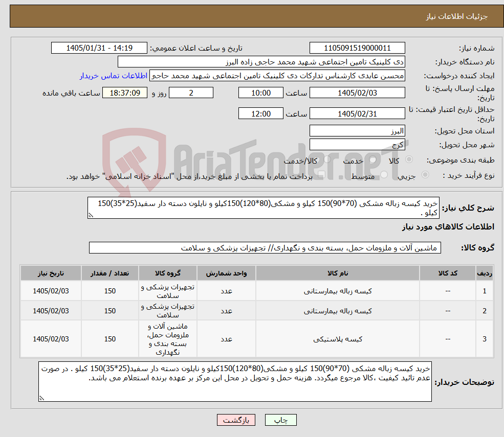Click the need number field 1105091519000011
504x437 pixels.
click(x=357, y=48)
